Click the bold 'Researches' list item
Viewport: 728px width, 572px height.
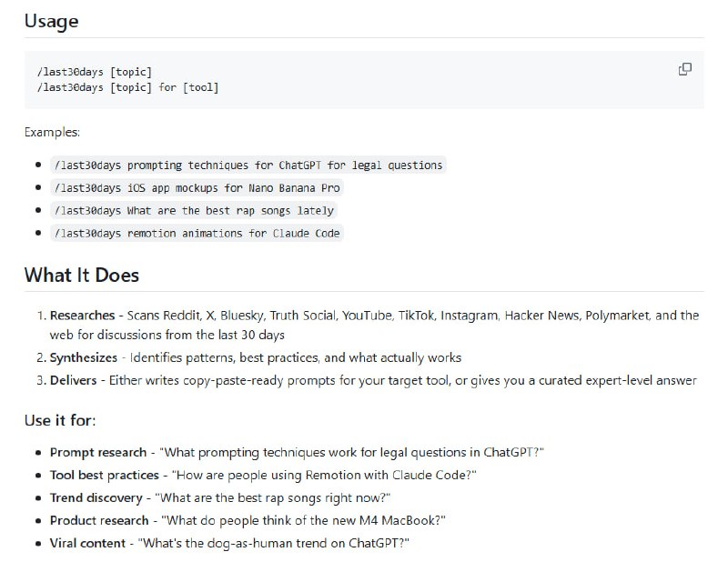[82, 316]
